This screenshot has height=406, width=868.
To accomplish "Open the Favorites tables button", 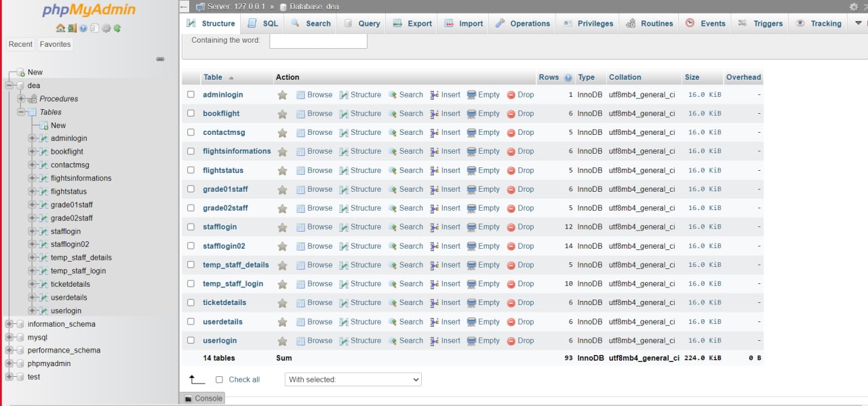I will pyautogui.click(x=55, y=44).
